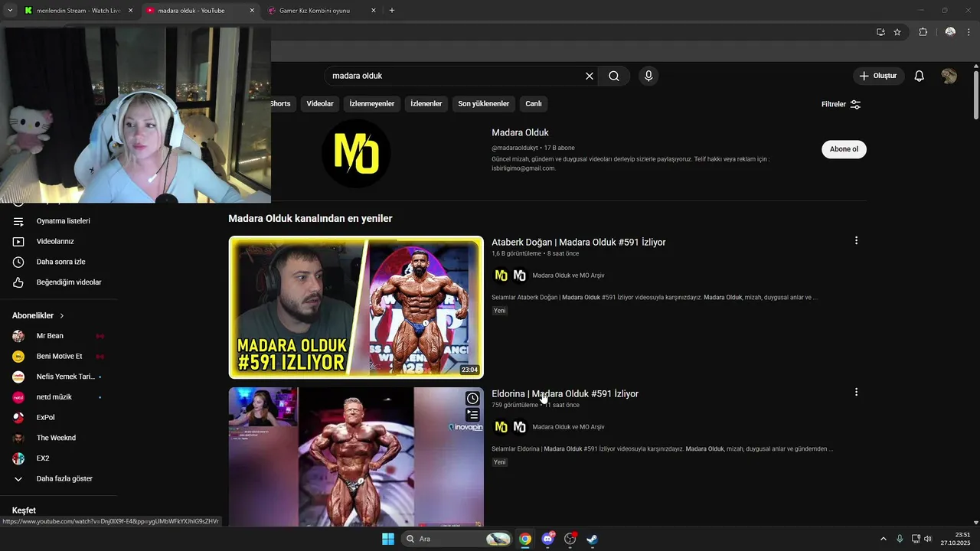Viewport: 980px width, 551px height.
Task: Select the Son yüklenenler filter chip
Action: (484, 103)
